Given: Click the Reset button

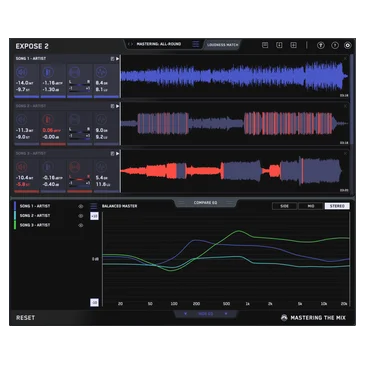Looking at the screenshot, I should [25, 318].
